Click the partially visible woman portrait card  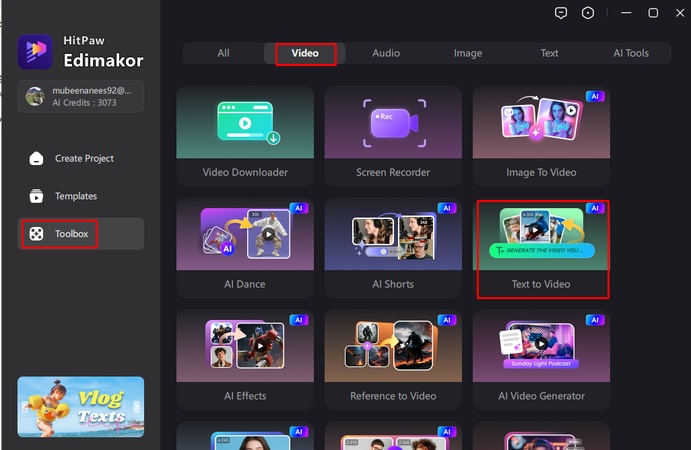coord(245,436)
